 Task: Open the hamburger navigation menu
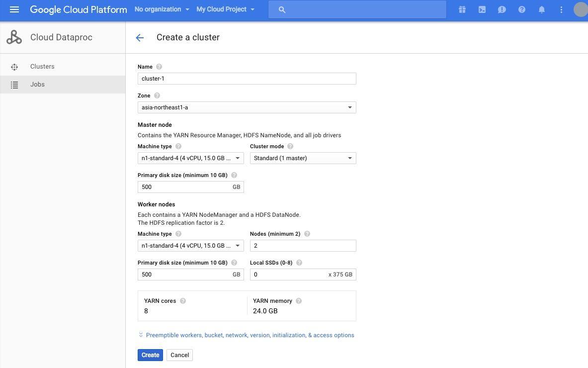click(14, 9)
